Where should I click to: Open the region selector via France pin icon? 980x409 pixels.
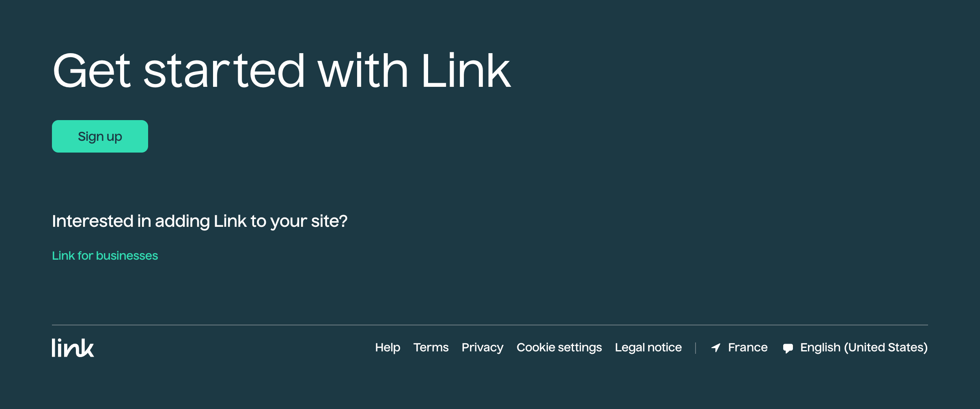coord(716,348)
